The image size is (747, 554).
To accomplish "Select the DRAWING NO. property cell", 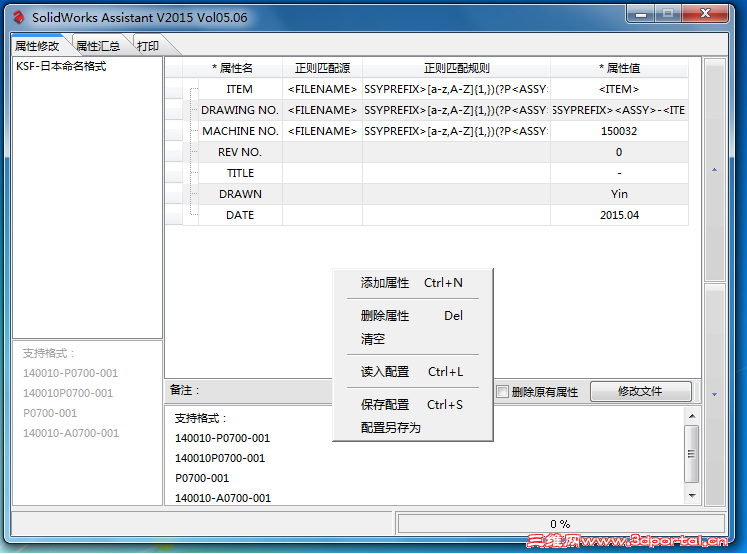I will point(240,110).
